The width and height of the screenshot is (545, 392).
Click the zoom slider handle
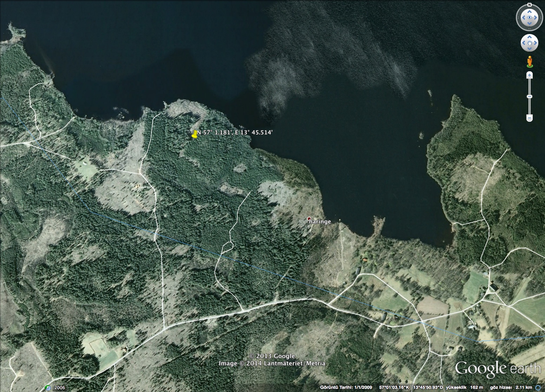point(529,96)
